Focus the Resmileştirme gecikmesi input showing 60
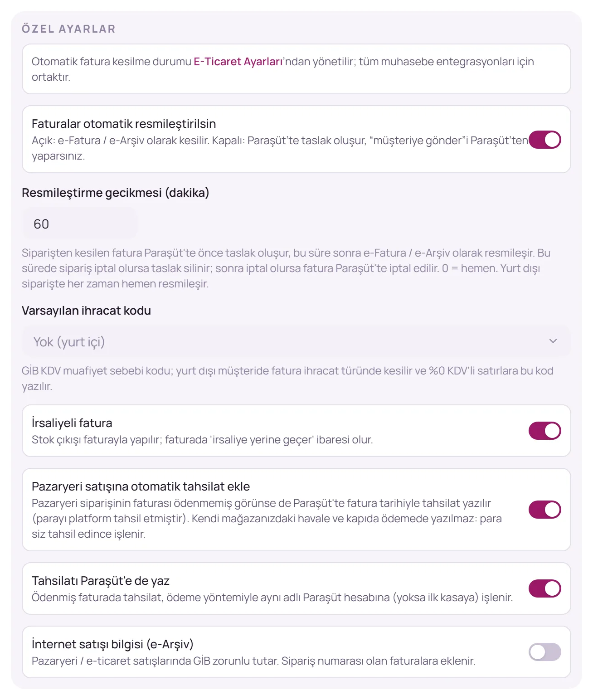 80,224
